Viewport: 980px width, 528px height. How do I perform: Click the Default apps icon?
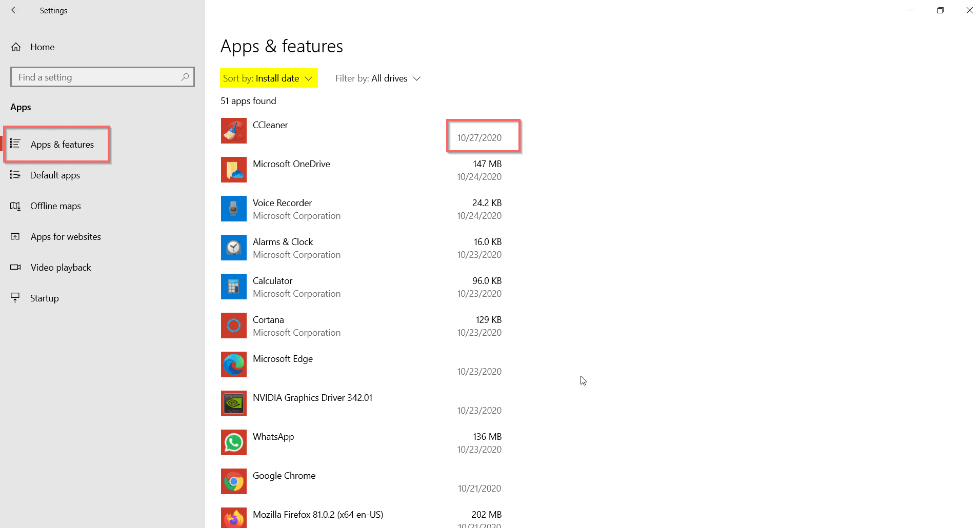point(15,175)
